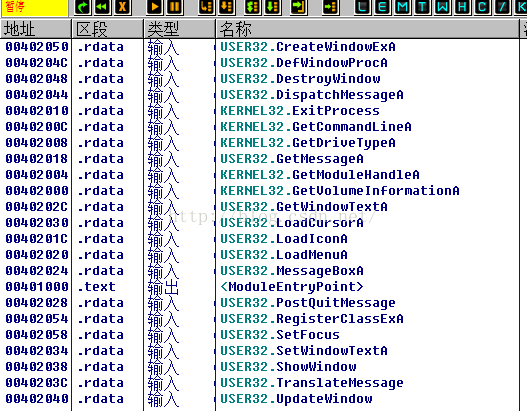
Task: Click the orange Pause icon
Action: 175,7
